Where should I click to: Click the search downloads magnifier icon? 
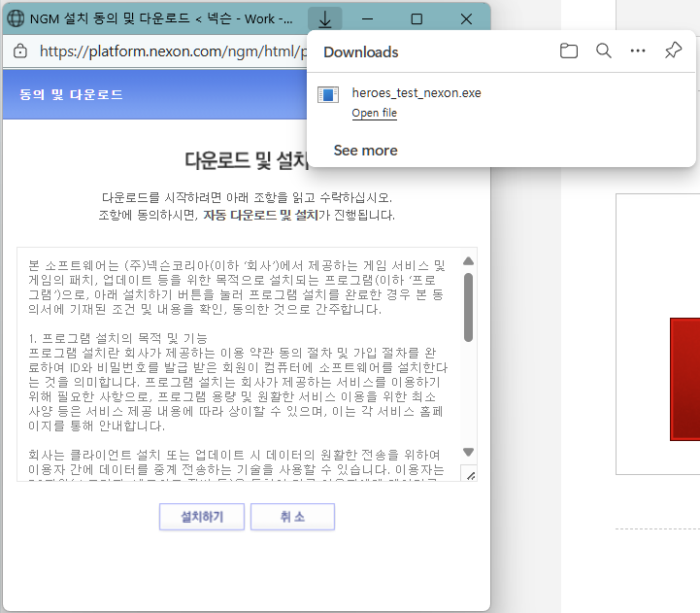point(604,51)
